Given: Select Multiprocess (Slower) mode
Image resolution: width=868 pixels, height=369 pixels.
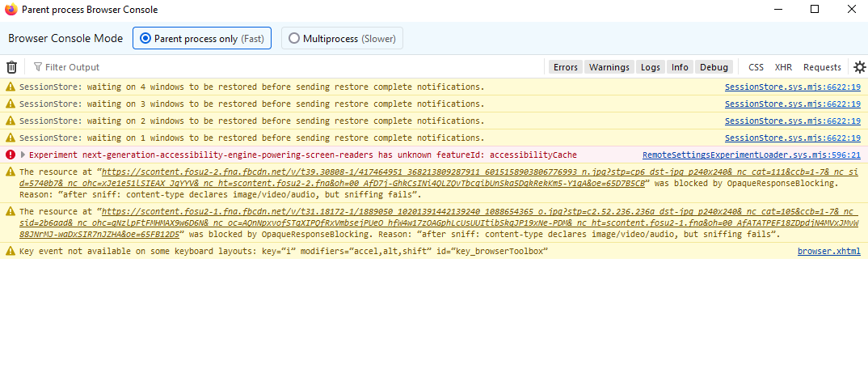Looking at the screenshot, I should pos(342,38).
